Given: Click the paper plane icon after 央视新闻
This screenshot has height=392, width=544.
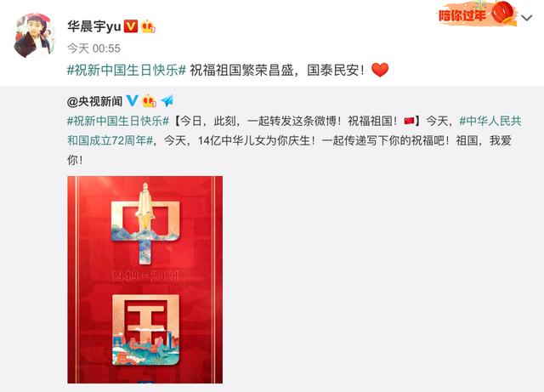Looking at the screenshot, I should tap(167, 100).
